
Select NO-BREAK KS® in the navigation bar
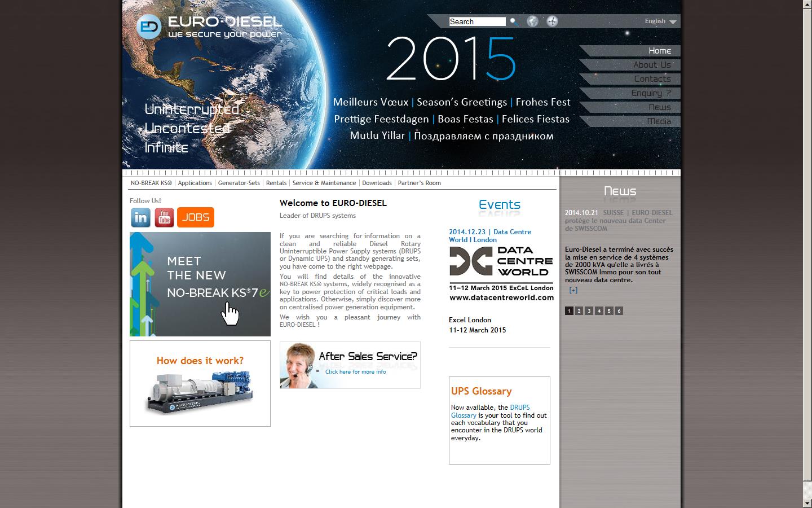click(151, 183)
